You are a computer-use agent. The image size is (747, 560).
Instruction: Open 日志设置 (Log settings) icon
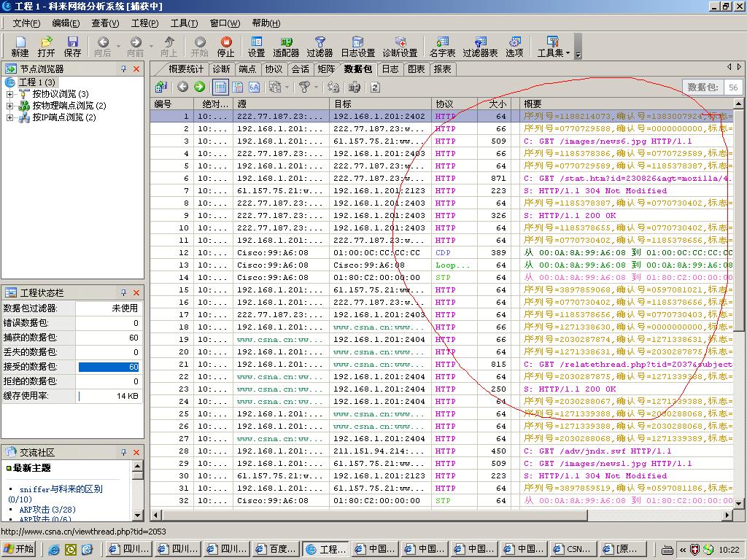[x=357, y=47]
